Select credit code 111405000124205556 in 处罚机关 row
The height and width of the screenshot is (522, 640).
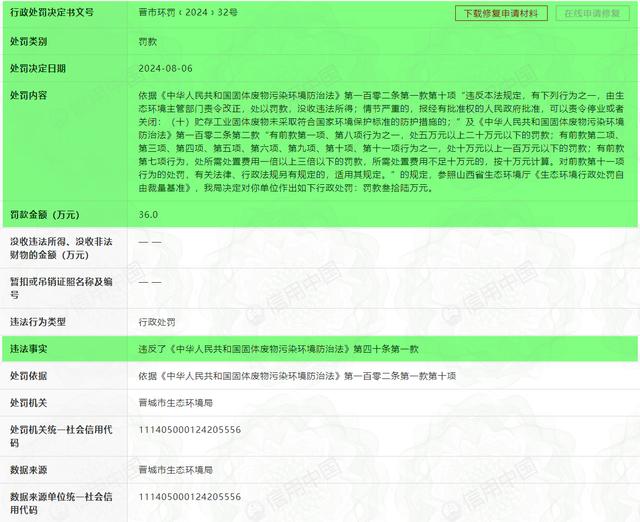(x=190, y=429)
